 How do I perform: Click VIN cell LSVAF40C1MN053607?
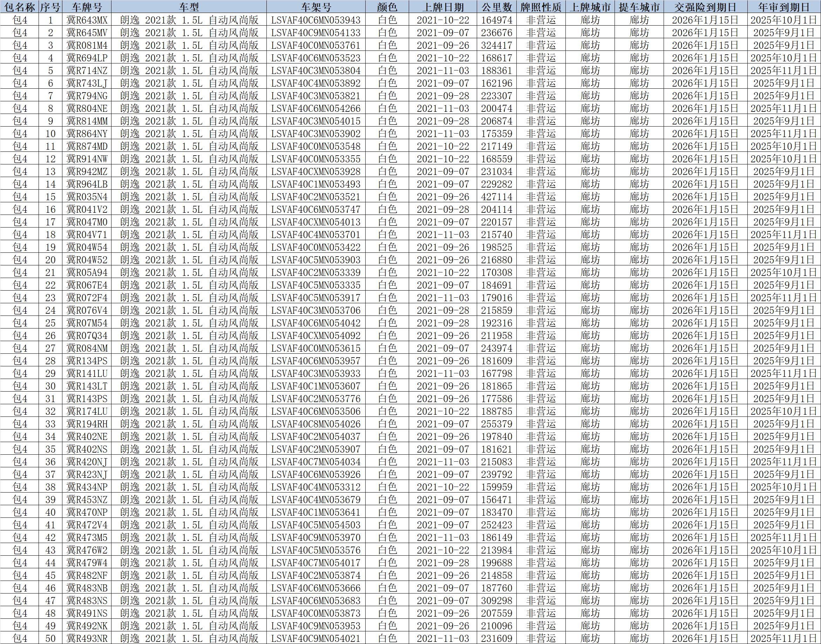[316, 386]
